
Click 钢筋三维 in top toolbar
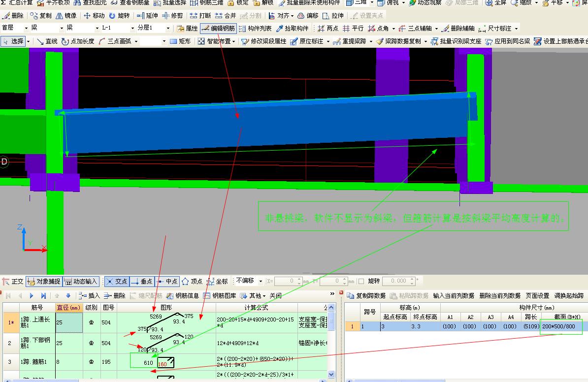coord(207,2)
